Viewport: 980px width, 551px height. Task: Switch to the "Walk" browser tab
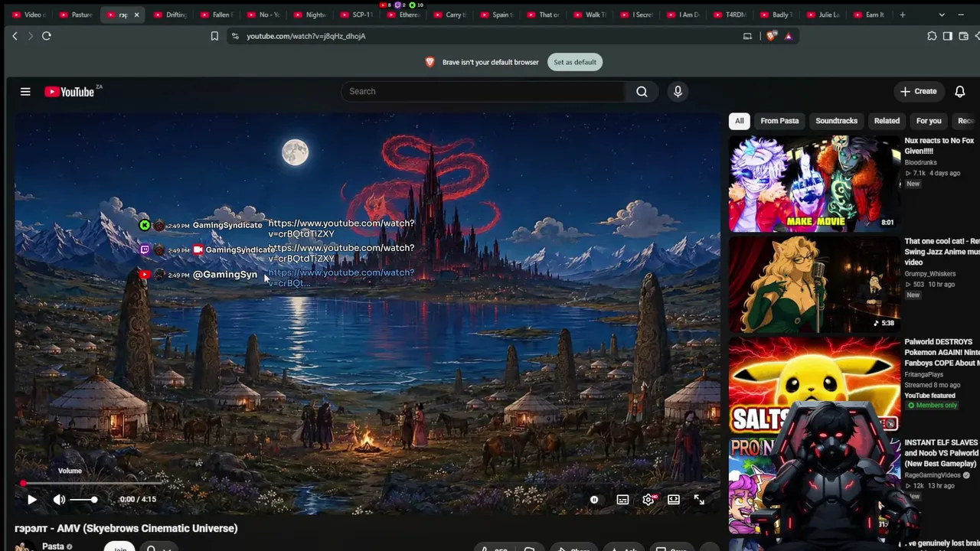tap(590, 15)
